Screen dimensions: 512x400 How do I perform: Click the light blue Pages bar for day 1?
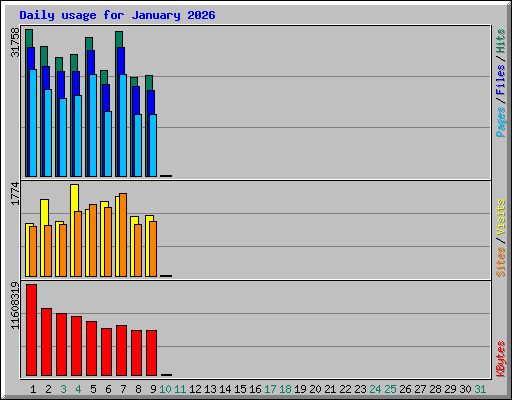tap(33, 123)
